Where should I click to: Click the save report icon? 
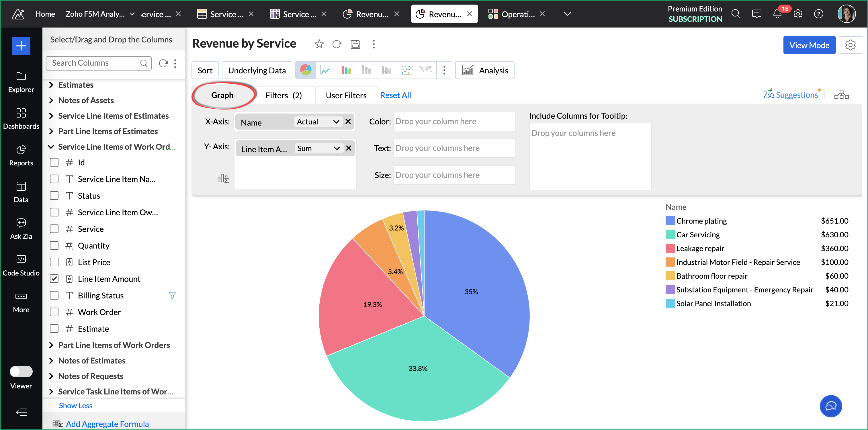[355, 44]
